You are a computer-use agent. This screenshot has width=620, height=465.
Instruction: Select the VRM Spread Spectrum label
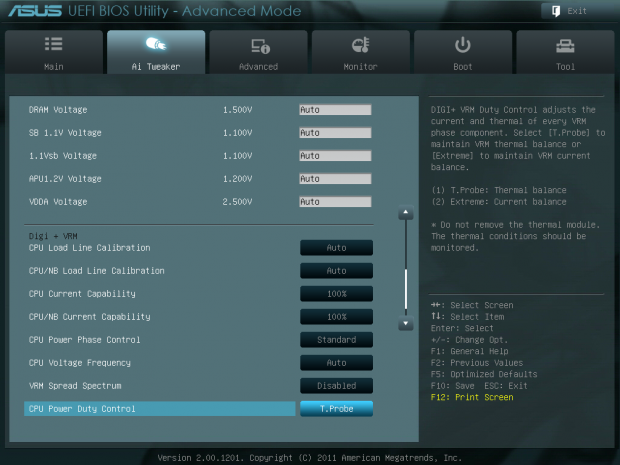[x=75, y=386]
